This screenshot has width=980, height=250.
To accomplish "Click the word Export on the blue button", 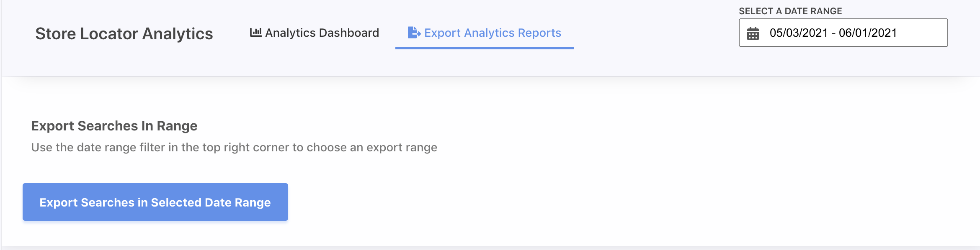I will click(x=58, y=203).
